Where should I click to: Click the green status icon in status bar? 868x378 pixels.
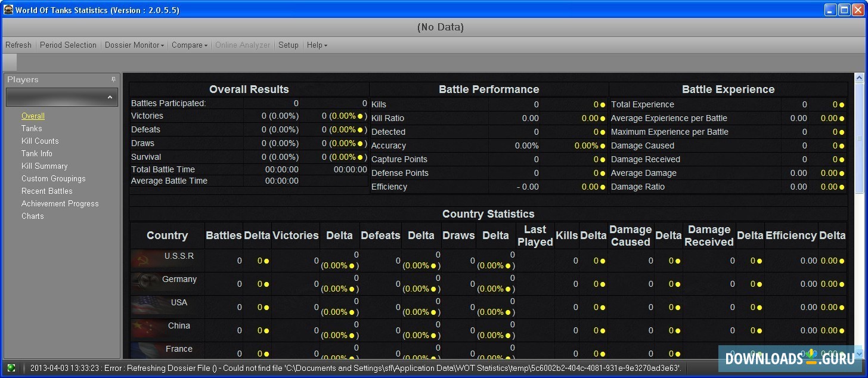pyautogui.click(x=11, y=368)
